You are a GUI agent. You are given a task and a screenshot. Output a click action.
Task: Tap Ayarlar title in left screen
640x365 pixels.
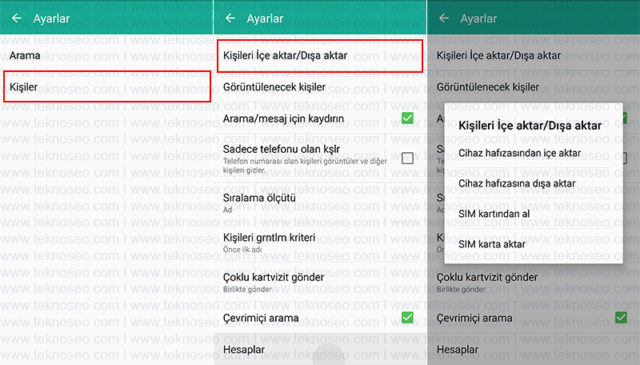(x=51, y=19)
